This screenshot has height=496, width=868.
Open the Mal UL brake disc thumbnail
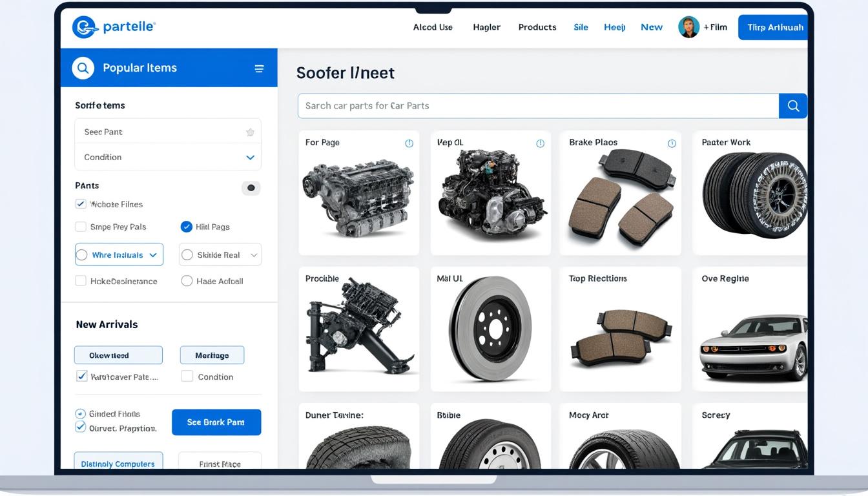(490, 329)
